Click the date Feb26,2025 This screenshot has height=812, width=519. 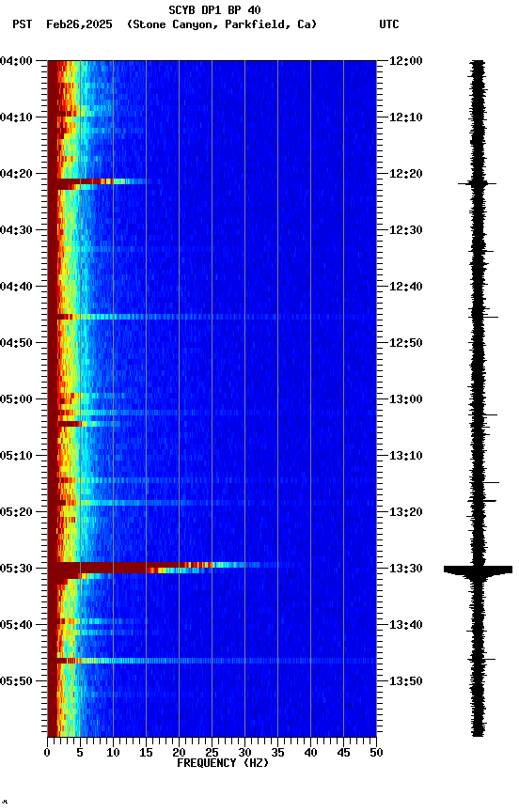point(79,24)
